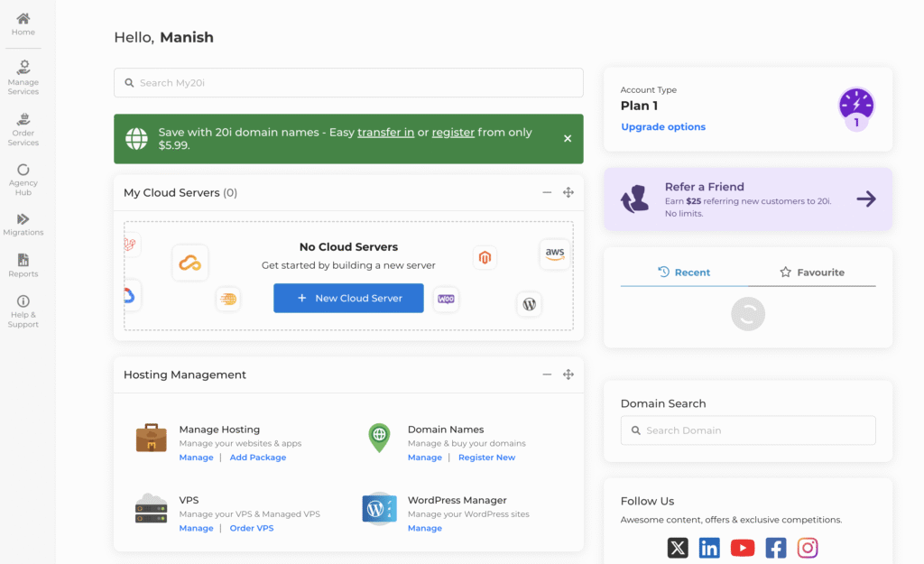Viewport: 924px width, 564px height.
Task: Collapse the My Cloud Servers panel
Action: click(x=547, y=192)
